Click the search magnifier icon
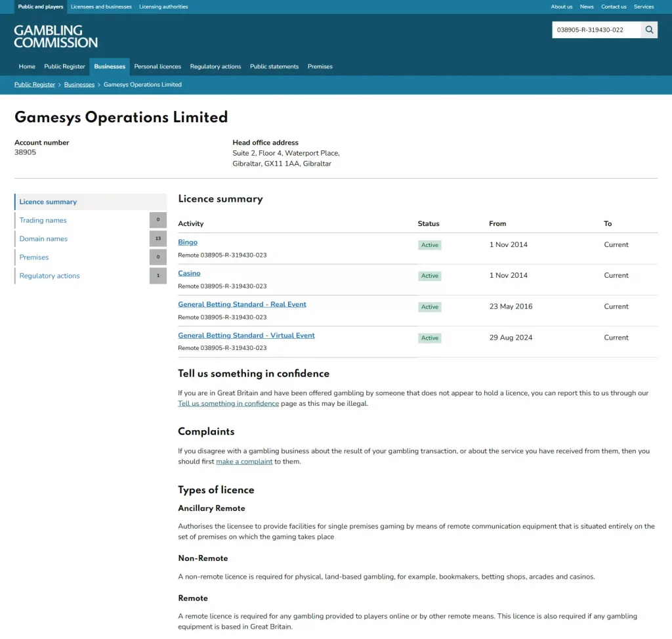The height and width of the screenshot is (639, 672). click(649, 30)
